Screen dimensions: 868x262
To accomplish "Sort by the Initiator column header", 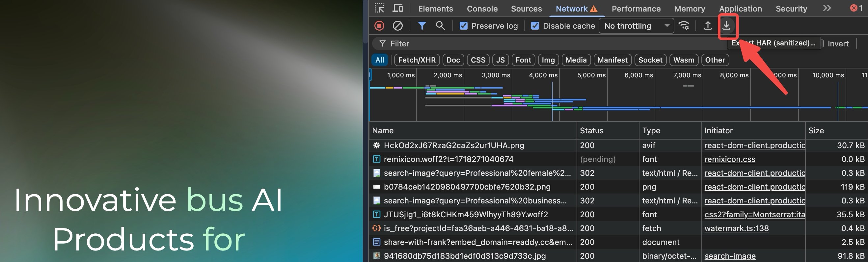I will [x=753, y=131].
